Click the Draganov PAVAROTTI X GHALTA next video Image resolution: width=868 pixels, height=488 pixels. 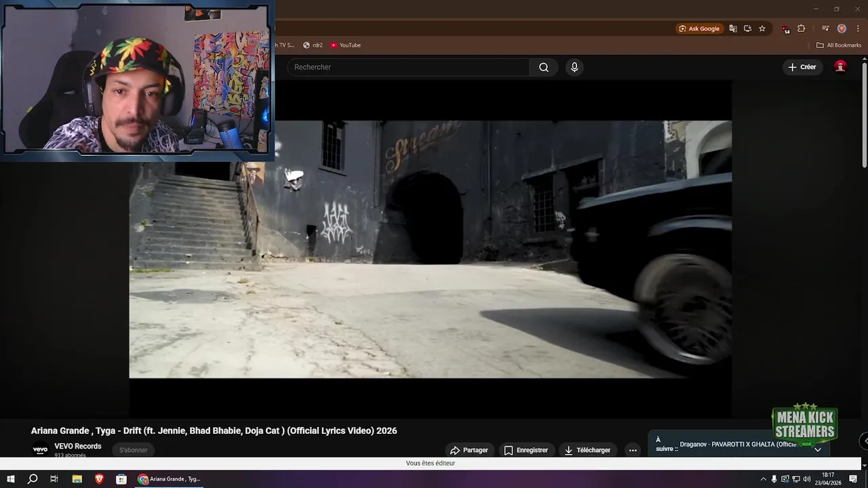[x=738, y=445]
